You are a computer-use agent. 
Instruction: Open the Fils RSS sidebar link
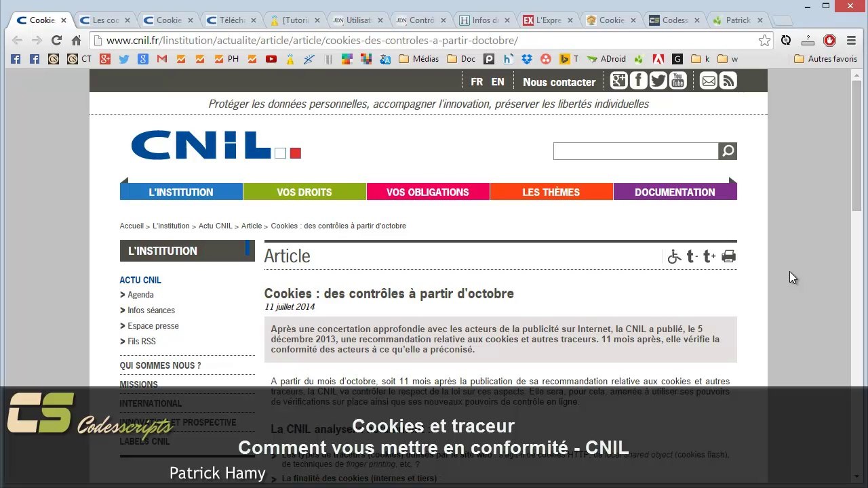pyautogui.click(x=142, y=342)
